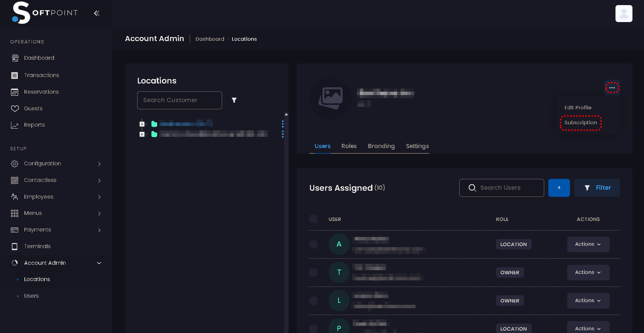
Task: Toggle the select-all users checkbox
Action: click(x=313, y=219)
